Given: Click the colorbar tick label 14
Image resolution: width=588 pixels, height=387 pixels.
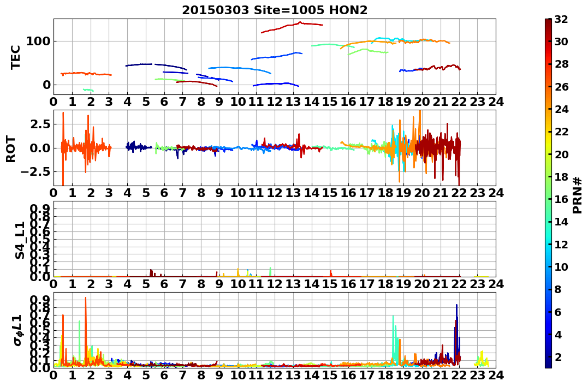Looking at the screenshot, I should click(x=561, y=222).
